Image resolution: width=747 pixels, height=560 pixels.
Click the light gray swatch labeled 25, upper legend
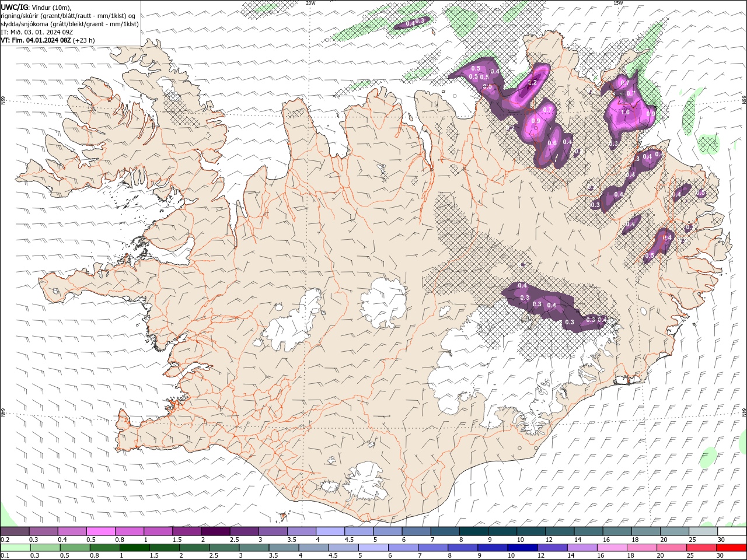coord(703,531)
